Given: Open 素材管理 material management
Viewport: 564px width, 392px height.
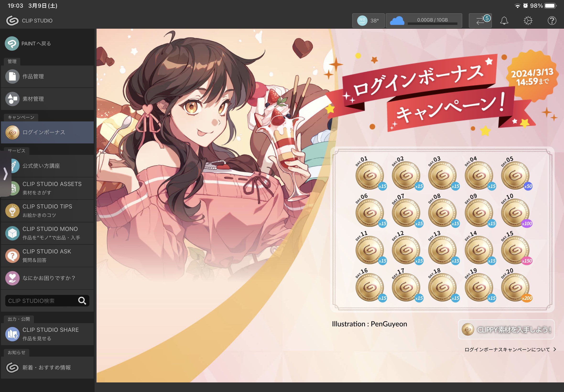Looking at the screenshot, I should click(47, 99).
